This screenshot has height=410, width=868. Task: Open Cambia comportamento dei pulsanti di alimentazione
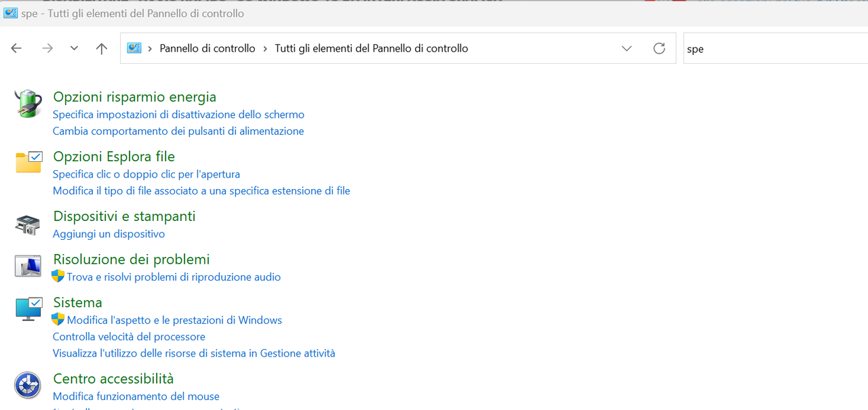pyautogui.click(x=178, y=131)
